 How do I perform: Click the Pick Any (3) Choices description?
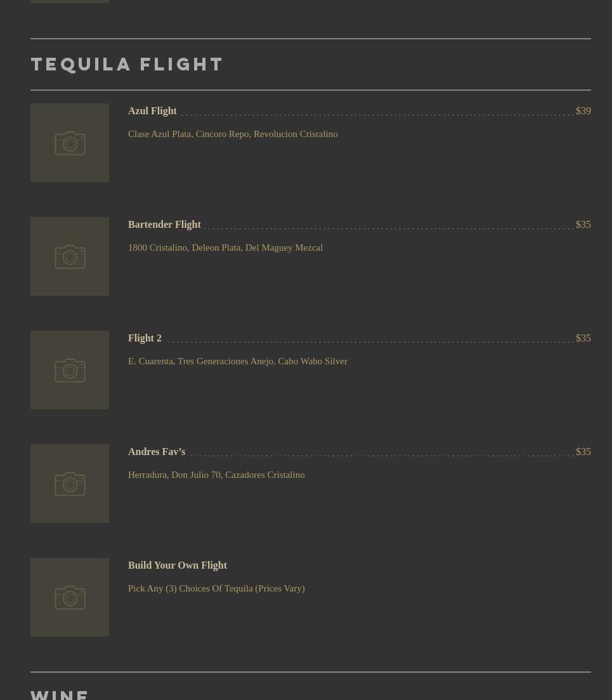tap(216, 588)
